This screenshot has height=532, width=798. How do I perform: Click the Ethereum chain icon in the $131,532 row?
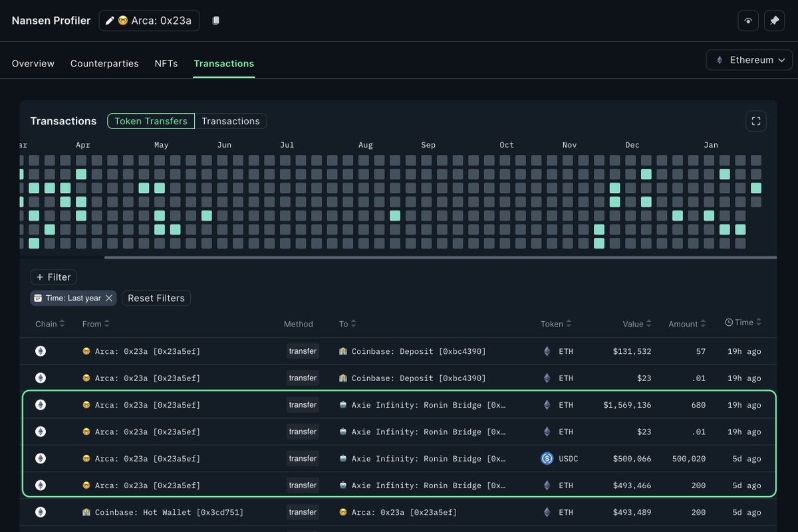(x=41, y=351)
